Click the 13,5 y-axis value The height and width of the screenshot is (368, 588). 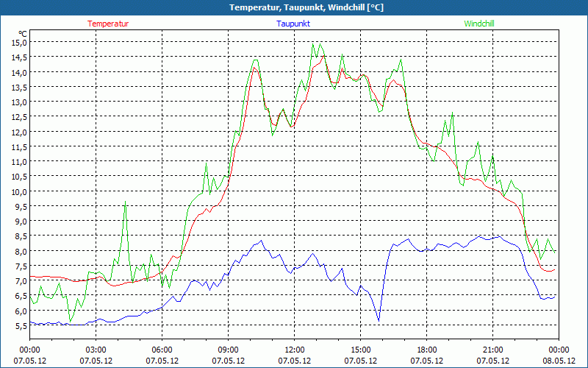[20, 88]
